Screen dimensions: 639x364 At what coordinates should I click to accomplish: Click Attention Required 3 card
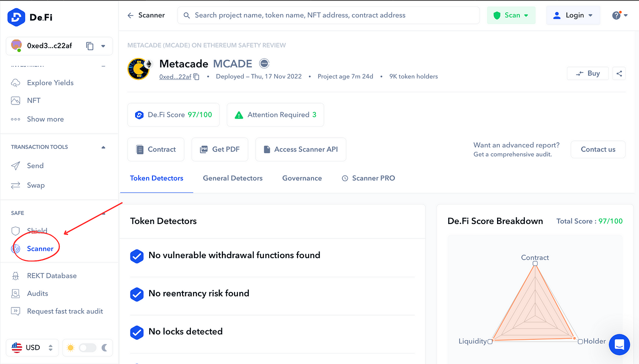275,115
